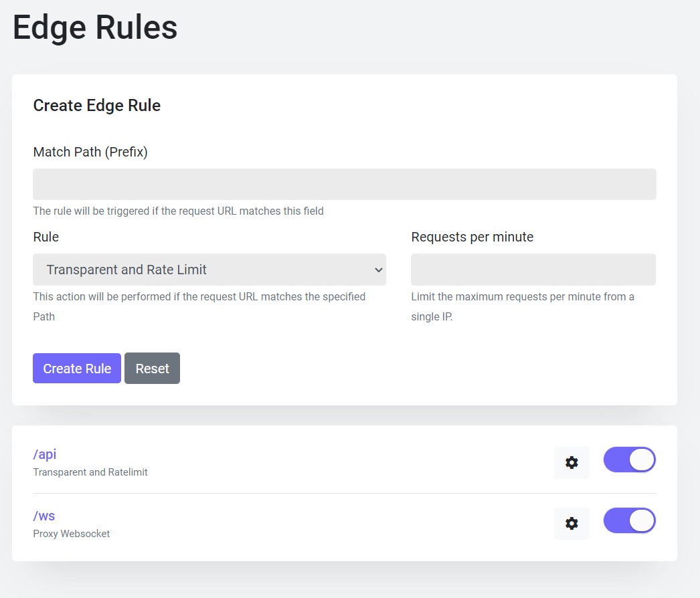Click the Edge Rules page heading
700x598 pixels.
[x=95, y=28]
